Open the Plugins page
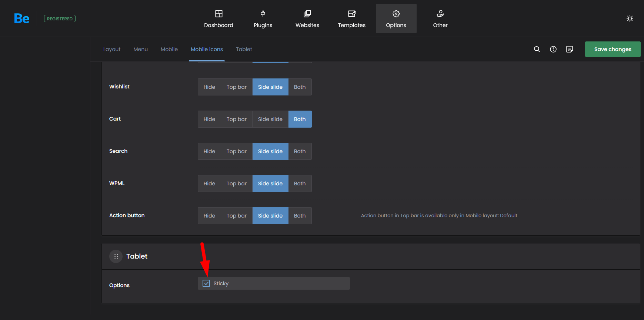The image size is (644, 320). 263,19
